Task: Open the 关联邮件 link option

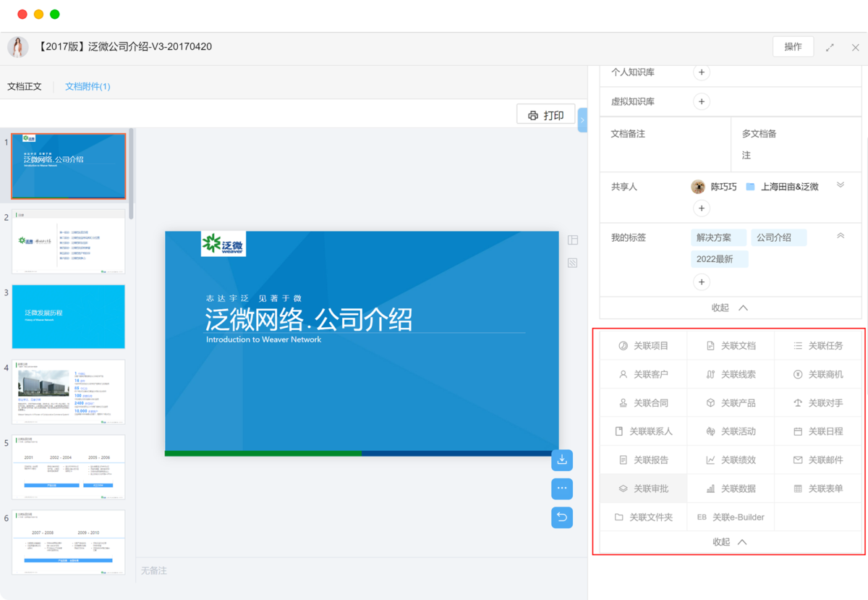Action: tap(818, 460)
